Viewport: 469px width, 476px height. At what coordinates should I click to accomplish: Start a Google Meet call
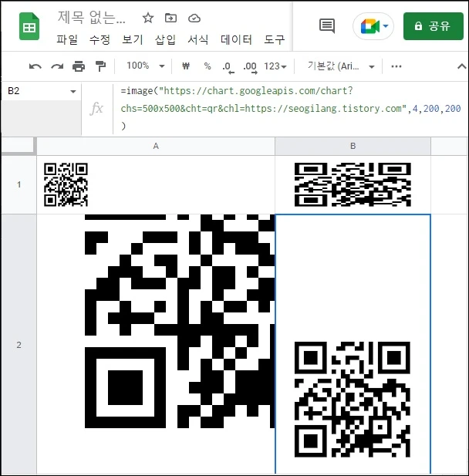(x=373, y=26)
